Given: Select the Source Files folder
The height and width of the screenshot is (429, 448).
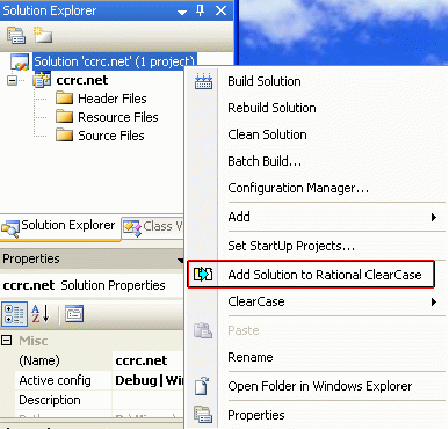Looking at the screenshot, I should pyautogui.click(x=111, y=136).
